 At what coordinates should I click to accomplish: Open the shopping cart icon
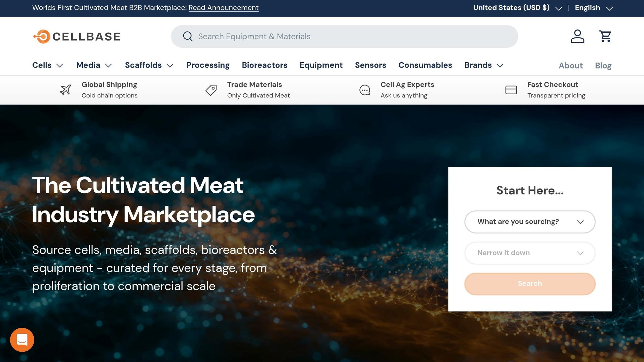tap(605, 36)
